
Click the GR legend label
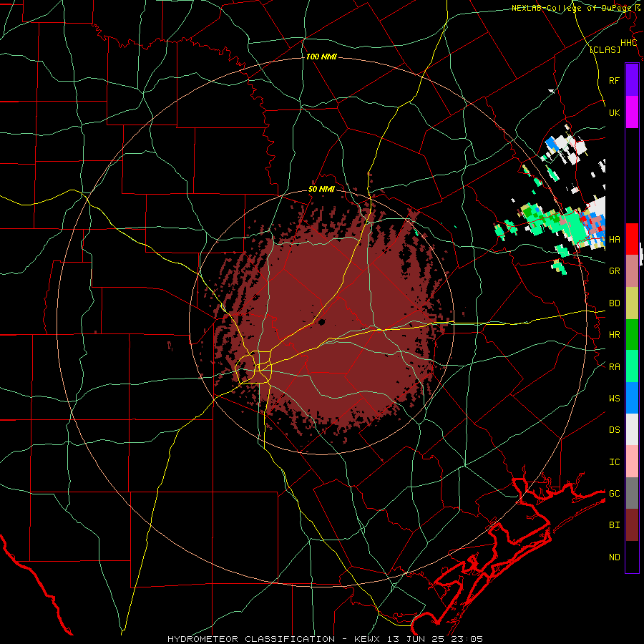coord(614,271)
